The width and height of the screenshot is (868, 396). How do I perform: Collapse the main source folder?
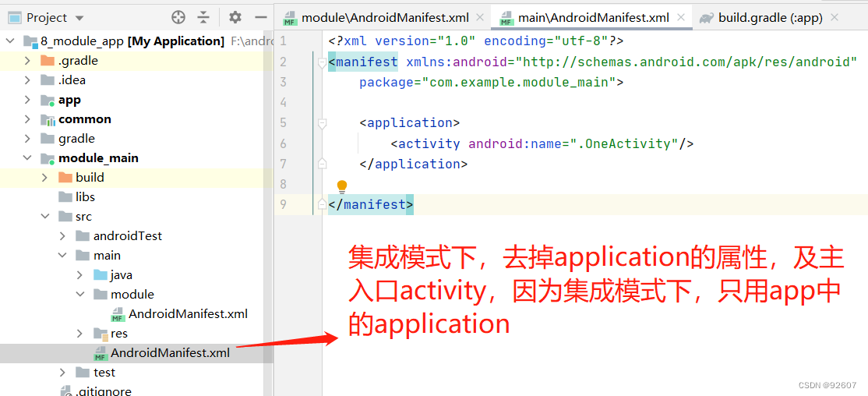[62, 256]
